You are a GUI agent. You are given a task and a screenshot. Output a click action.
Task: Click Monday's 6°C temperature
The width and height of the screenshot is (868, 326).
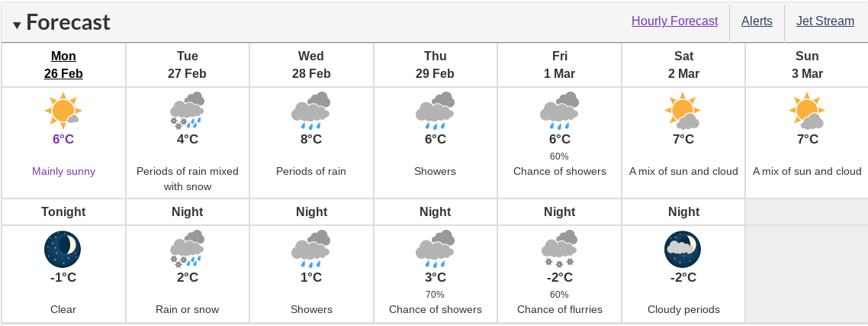(63, 139)
